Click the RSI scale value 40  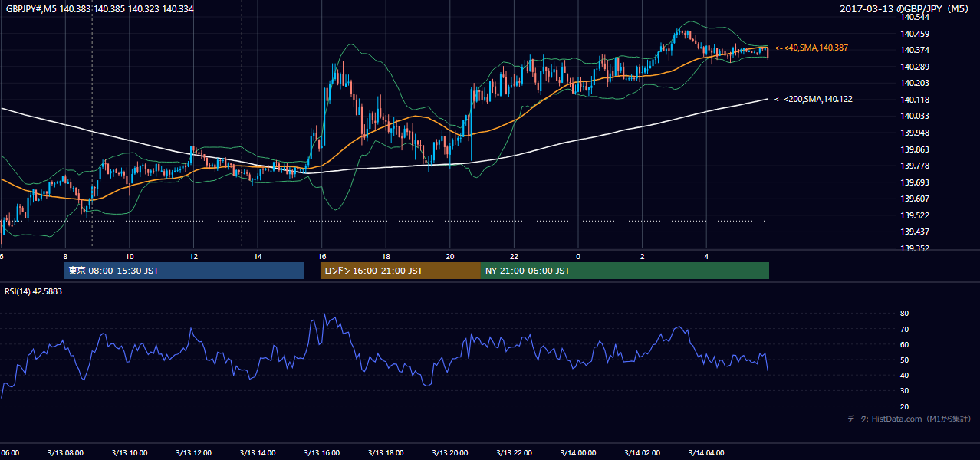[904, 376]
